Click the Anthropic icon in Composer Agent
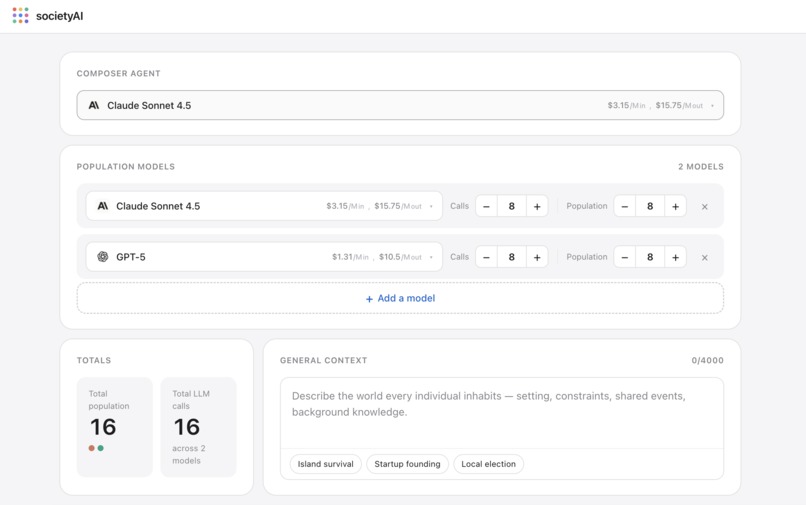Screen dimensions: 806x505 [94, 105]
